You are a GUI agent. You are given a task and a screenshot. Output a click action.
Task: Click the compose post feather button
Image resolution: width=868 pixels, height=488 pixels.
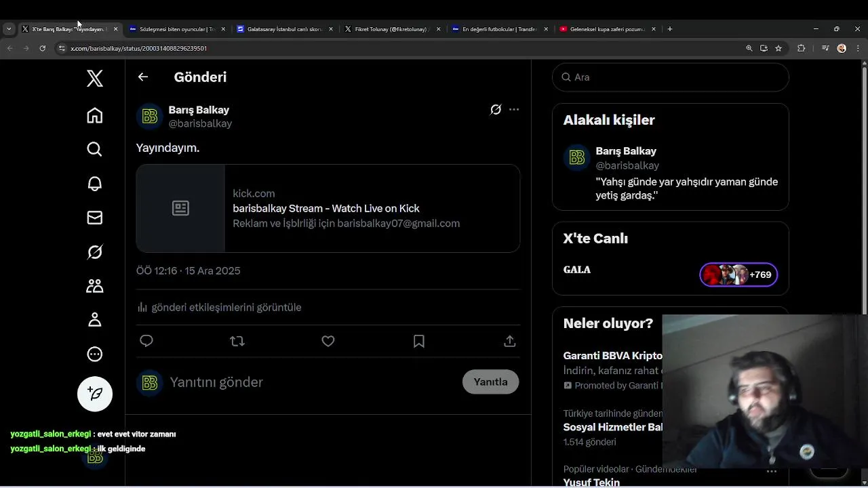tap(95, 394)
